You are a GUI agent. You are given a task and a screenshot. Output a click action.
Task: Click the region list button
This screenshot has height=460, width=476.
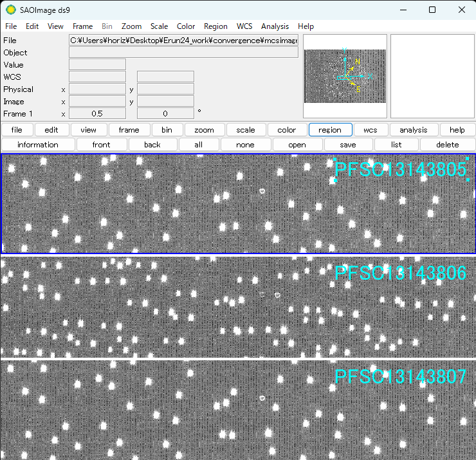point(396,145)
